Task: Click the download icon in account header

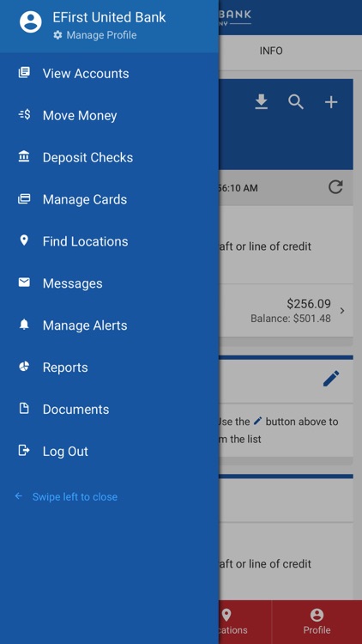Action: pyautogui.click(x=261, y=102)
